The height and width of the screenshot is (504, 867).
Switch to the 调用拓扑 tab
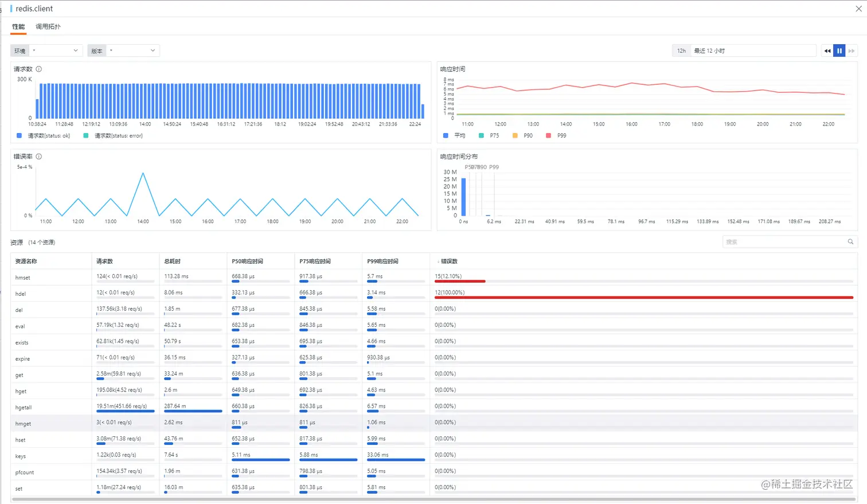coord(48,27)
